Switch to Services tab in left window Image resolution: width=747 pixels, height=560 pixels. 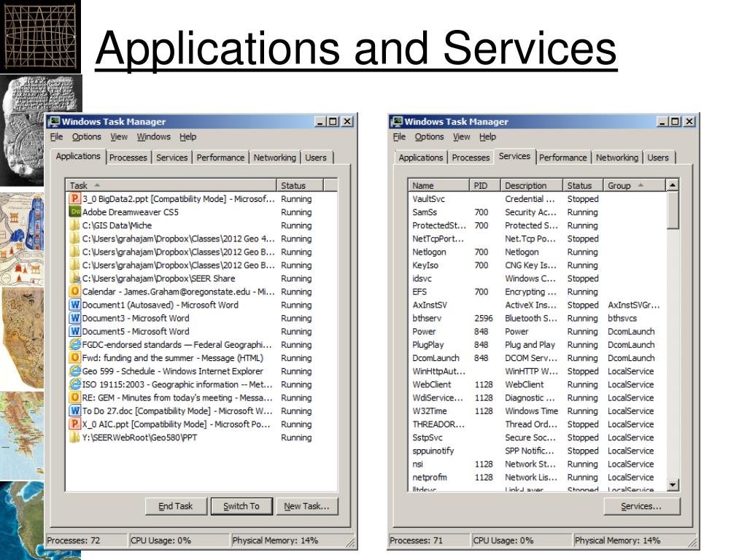(x=172, y=157)
